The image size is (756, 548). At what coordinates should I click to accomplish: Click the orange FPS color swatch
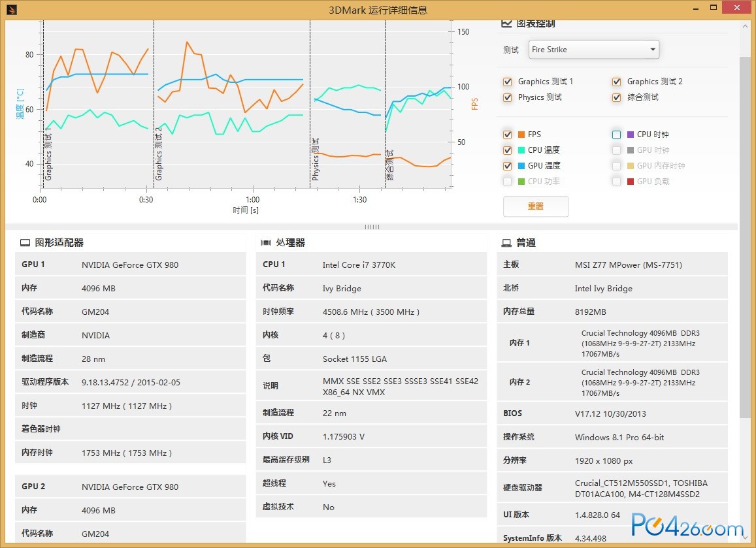pos(521,135)
